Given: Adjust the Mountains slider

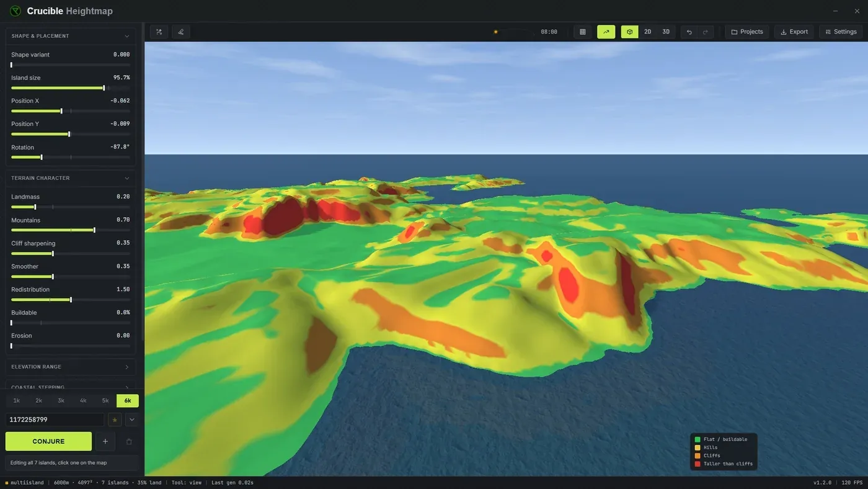Looking at the screenshot, I should [x=71, y=230].
